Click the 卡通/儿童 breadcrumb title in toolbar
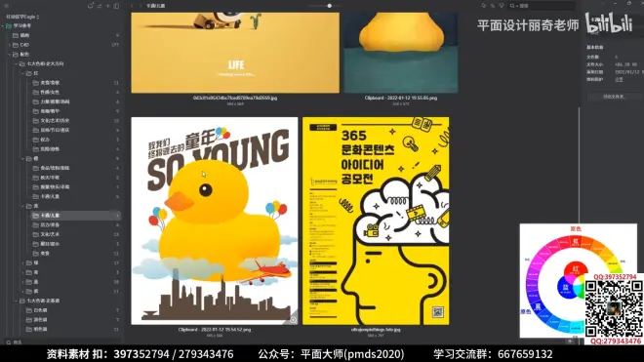Screen dimensions: 644x362 [x=156, y=6]
